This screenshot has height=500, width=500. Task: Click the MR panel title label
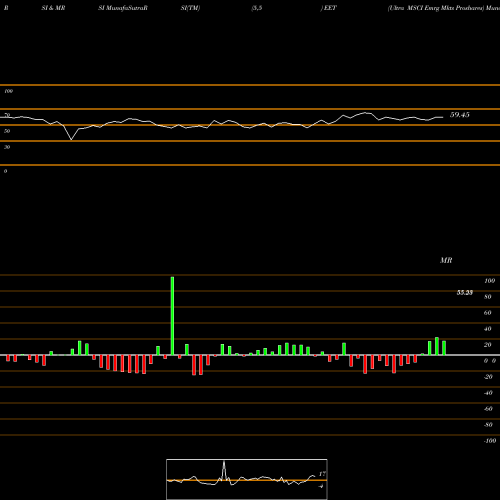(446, 260)
